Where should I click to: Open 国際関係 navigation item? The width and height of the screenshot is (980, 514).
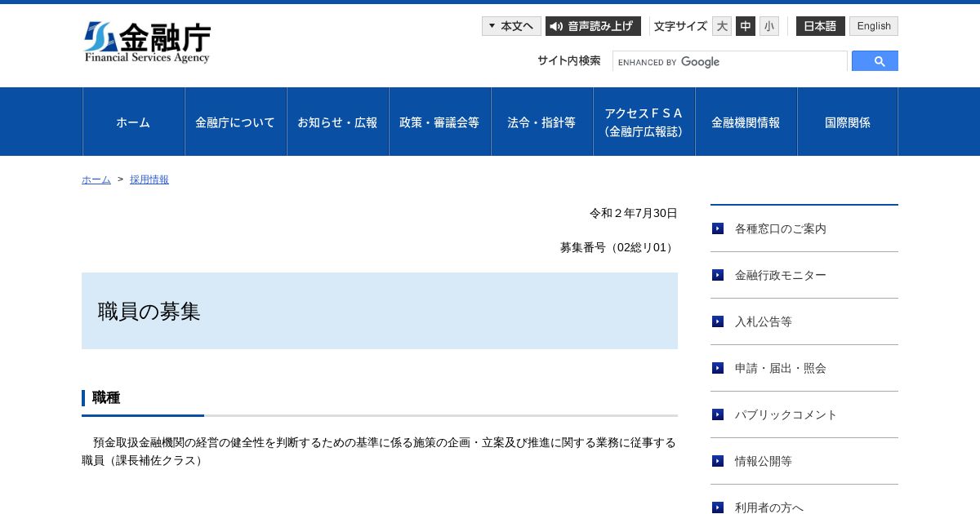pyautogui.click(x=848, y=122)
